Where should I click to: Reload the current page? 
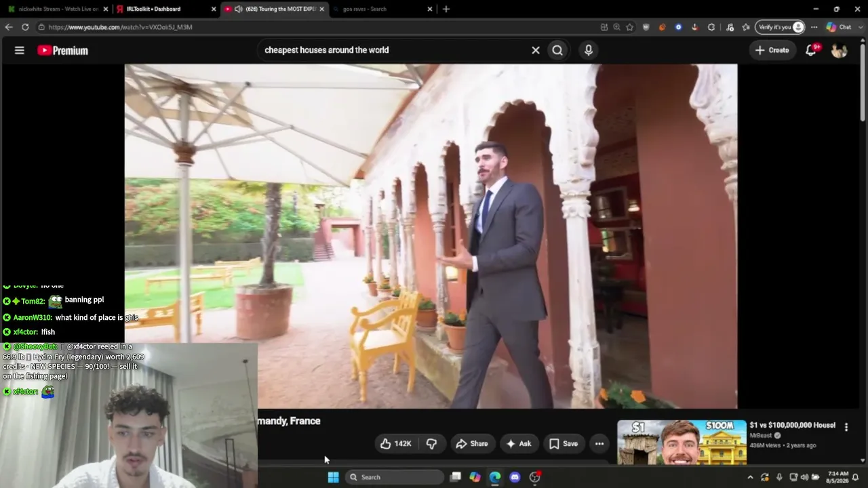point(25,27)
